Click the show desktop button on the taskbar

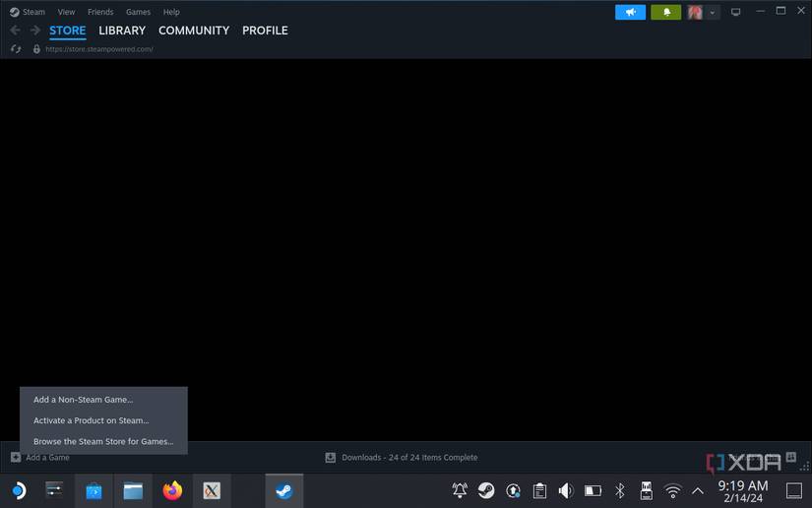click(x=794, y=490)
